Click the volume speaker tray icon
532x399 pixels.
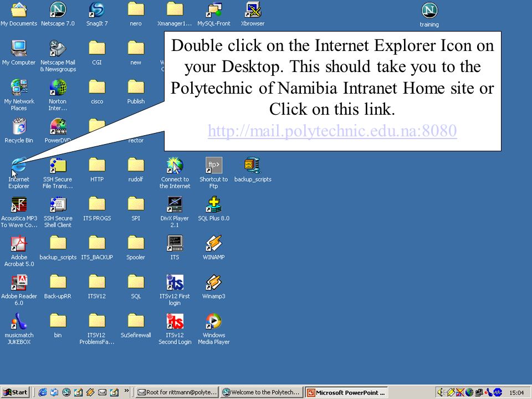point(441,392)
